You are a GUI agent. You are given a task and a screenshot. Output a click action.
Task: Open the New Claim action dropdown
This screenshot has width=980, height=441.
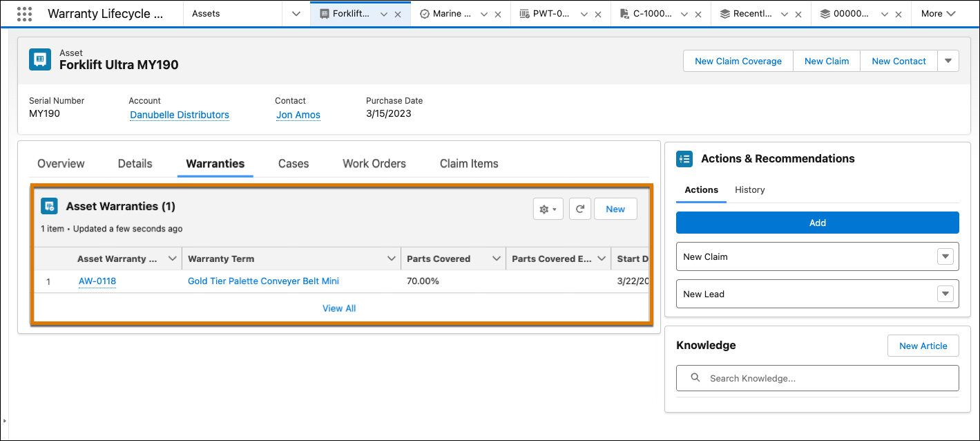click(945, 256)
